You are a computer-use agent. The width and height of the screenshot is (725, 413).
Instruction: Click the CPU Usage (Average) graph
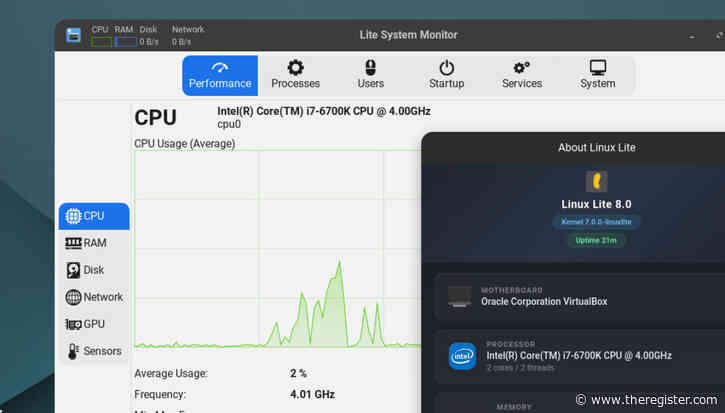[x=277, y=248]
